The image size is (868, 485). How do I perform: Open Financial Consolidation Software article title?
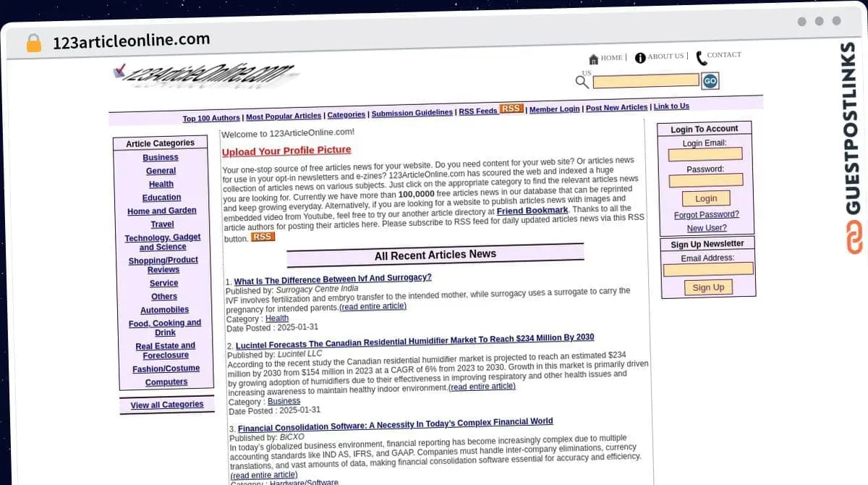coord(396,424)
